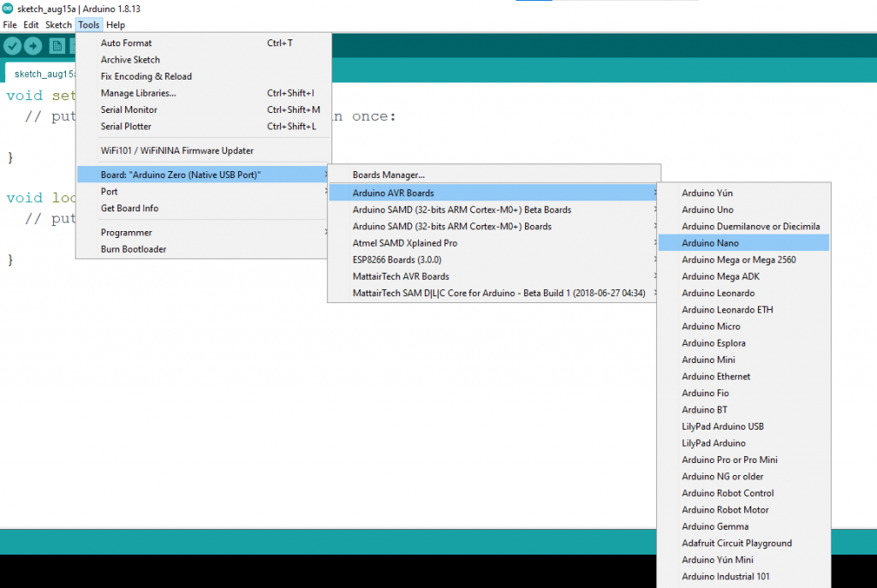The image size is (877, 588).
Task: Expand the Board: Arduino Zero submenu
Action: coord(204,175)
